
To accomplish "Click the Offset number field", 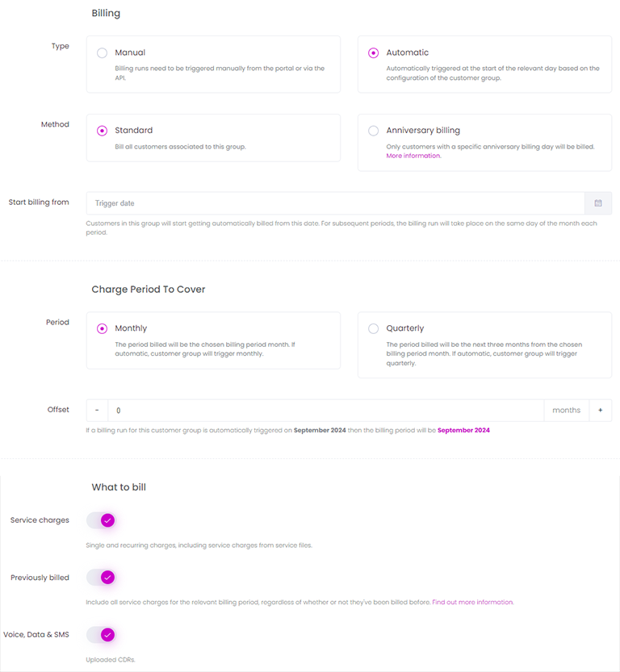I will click(326, 410).
